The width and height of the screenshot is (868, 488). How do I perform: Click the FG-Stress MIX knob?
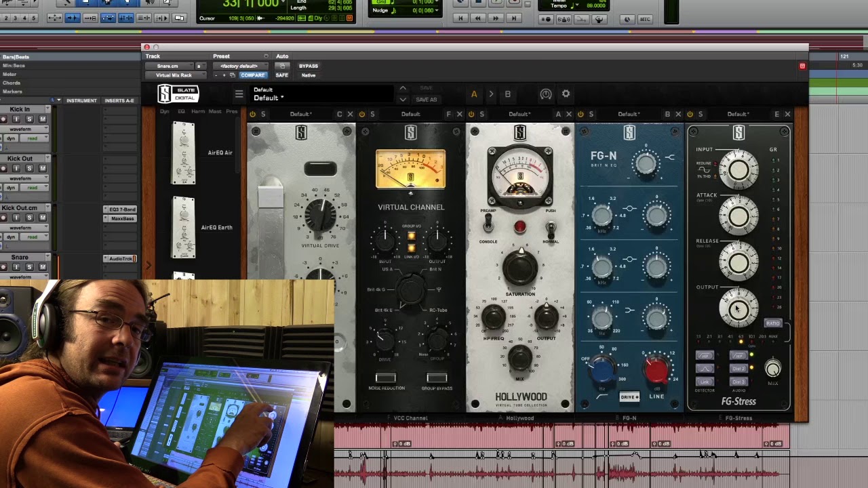click(772, 368)
